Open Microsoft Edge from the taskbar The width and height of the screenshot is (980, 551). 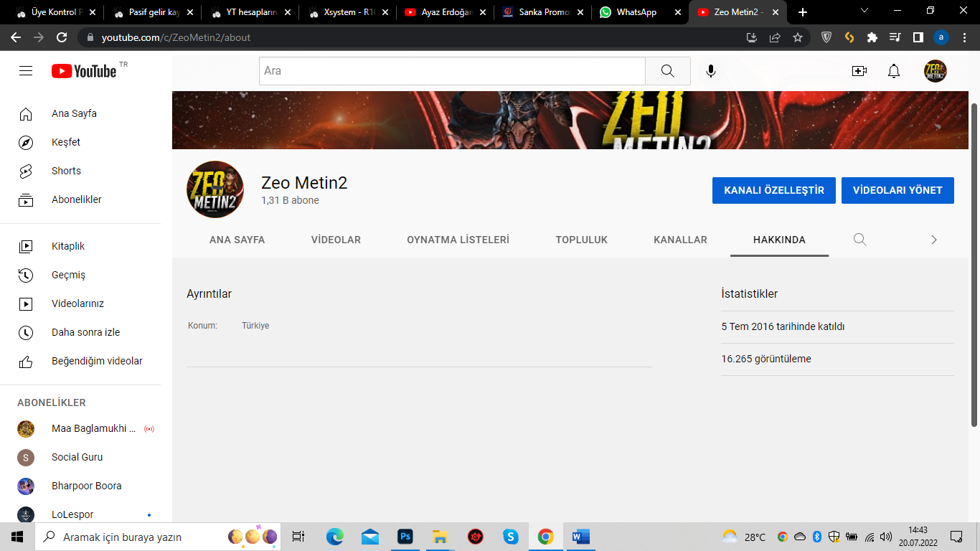pyautogui.click(x=335, y=537)
